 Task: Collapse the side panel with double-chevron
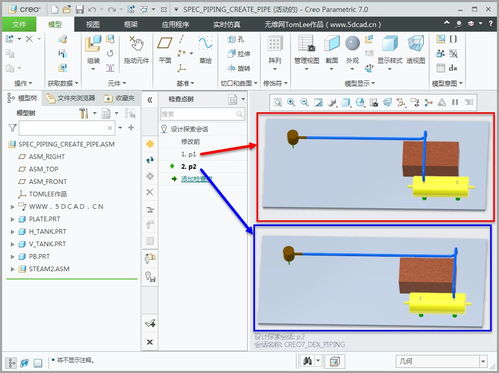pyautogui.click(x=150, y=99)
